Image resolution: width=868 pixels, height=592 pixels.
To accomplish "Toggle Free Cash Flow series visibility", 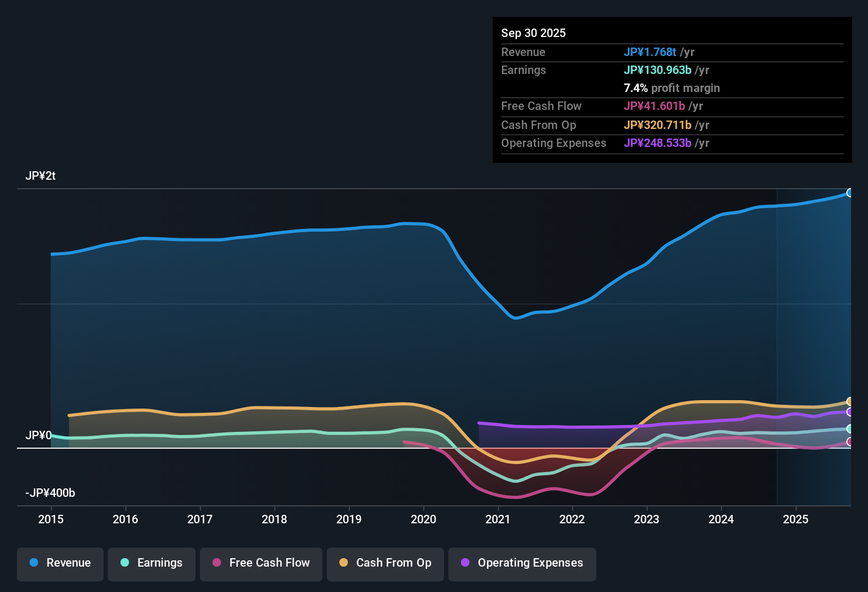I will coord(261,563).
